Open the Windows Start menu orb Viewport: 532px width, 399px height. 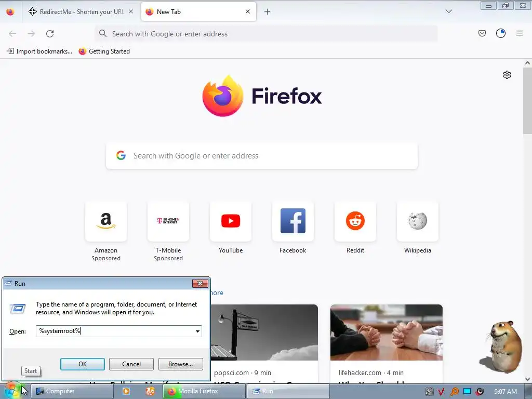(13, 391)
